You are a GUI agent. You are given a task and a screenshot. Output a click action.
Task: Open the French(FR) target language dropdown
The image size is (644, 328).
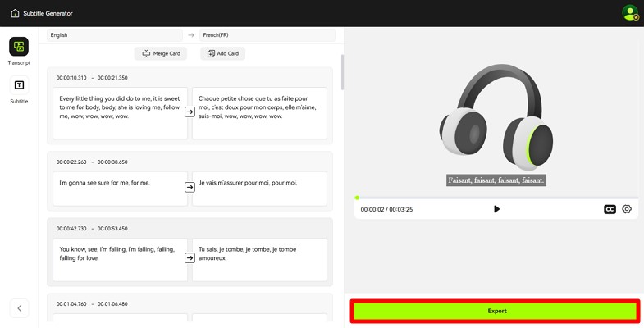[267, 35]
